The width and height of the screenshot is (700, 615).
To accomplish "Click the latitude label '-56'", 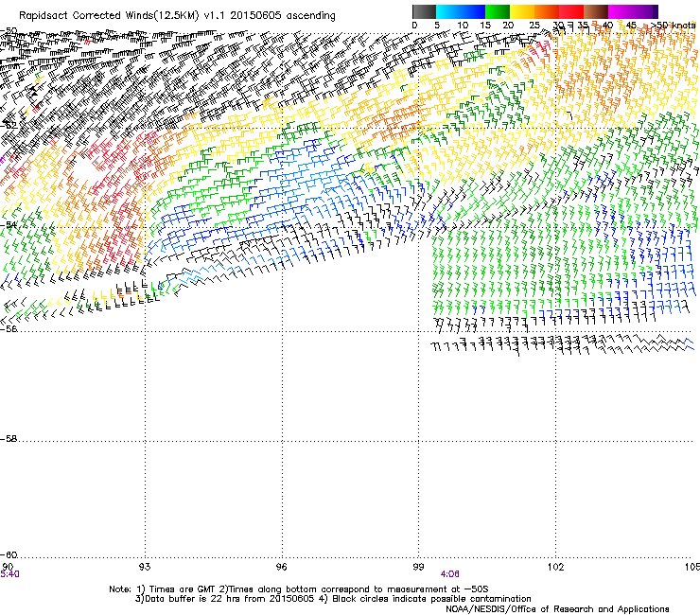I will (x=9, y=329).
